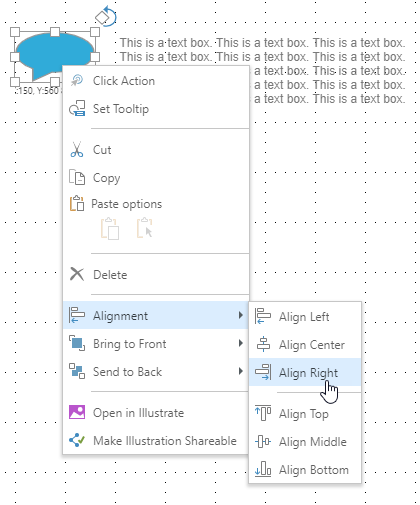Click the scissors Cut icon
The image size is (420, 505).
coord(77,150)
